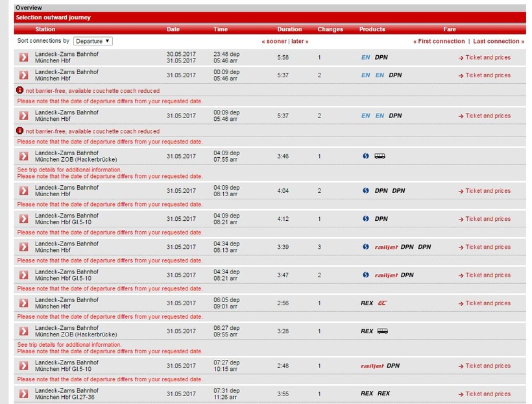Jump to the Last connection
532x404 pixels.
[x=498, y=41]
